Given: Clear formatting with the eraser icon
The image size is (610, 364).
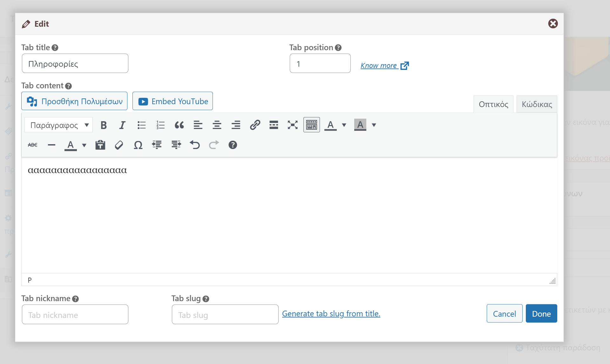Looking at the screenshot, I should pyautogui.click(x=119, y=145).
